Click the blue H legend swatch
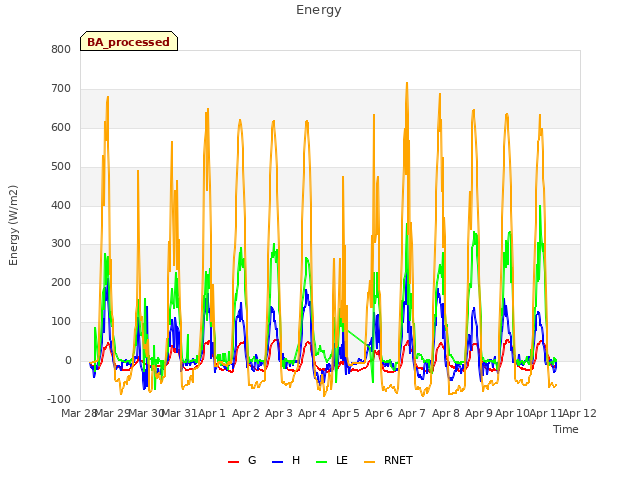Image resolution: width=640 pixels, height=480 pixels. point(277,462)
